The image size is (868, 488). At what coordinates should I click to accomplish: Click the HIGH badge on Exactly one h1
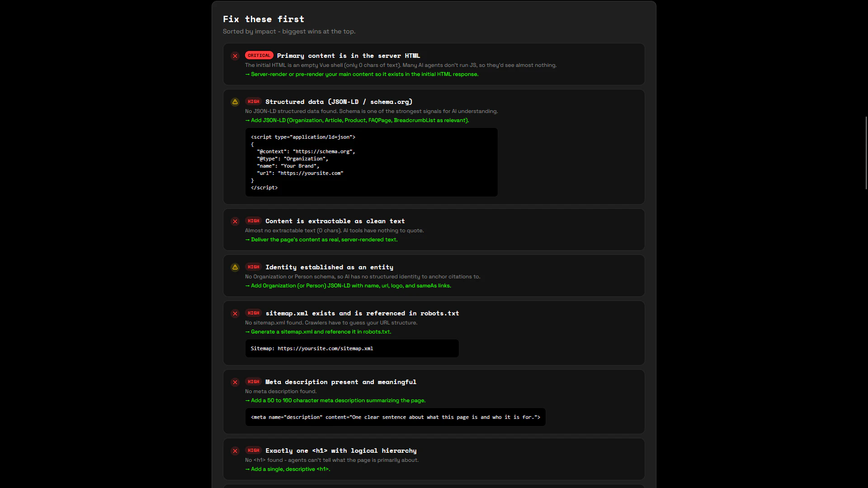coord(253,450)
